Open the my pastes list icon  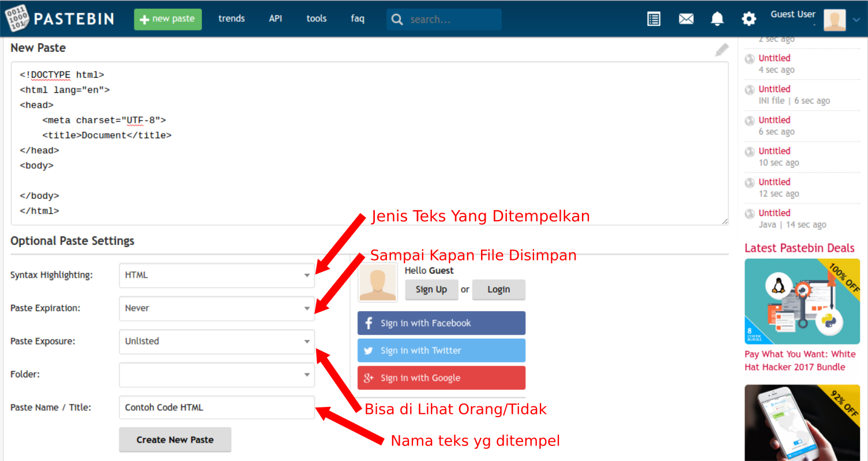click(x=653, y=19)
